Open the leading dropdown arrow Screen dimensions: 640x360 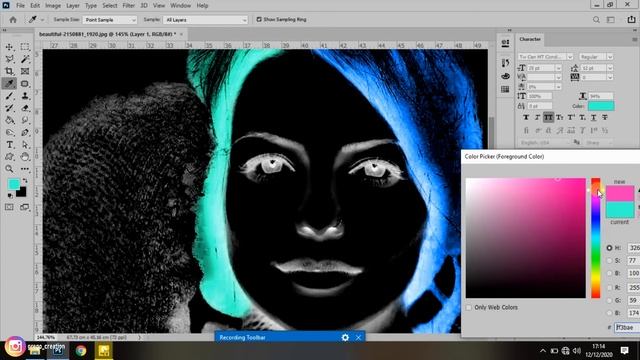click(610, 68)
